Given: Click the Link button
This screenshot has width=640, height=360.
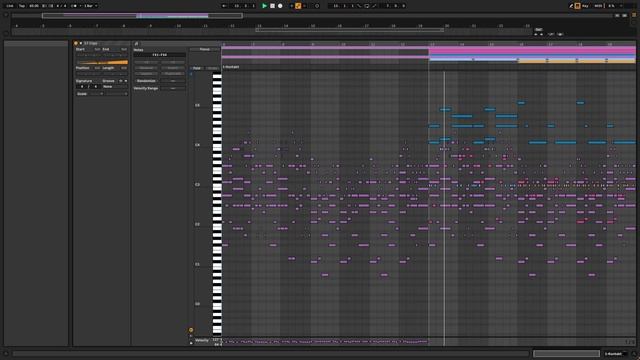Looking at the screenshot, I should [9, 6].
